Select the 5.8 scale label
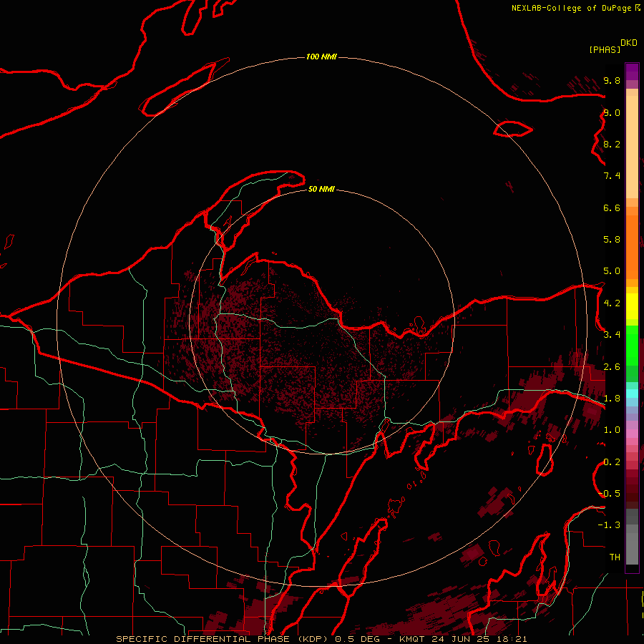Image resolution: width=644 pixels, height=644 pixels. (x=612, y=240)
